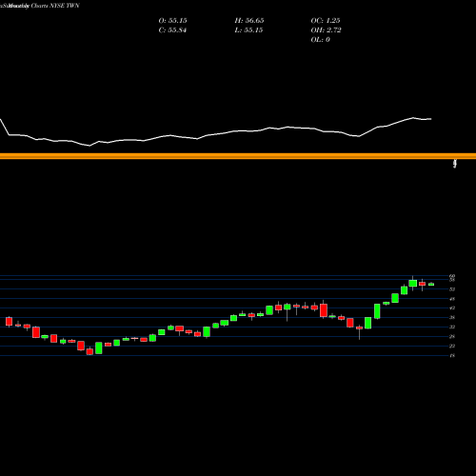This screenshot has height=476, width=476.
Task: Select the close value 'C: 55.84'
Action: coord(172,30)
